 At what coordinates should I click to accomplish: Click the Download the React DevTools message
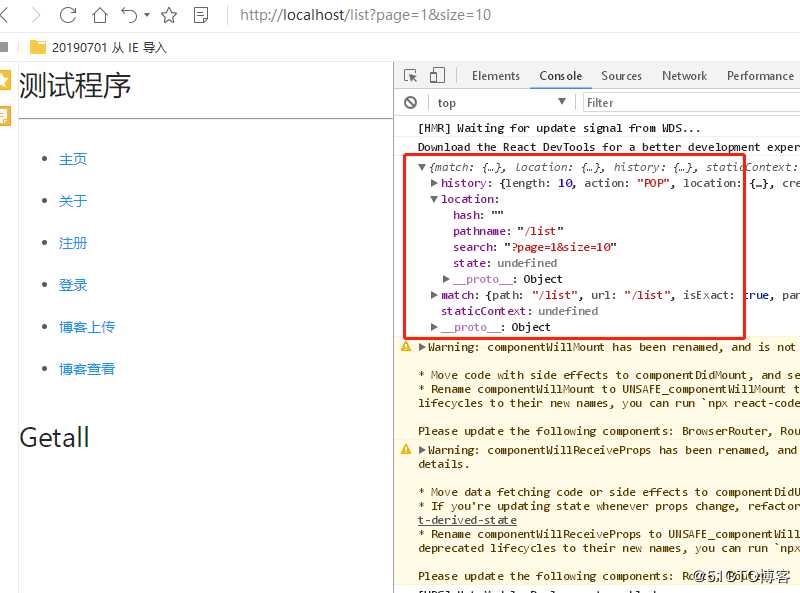pos(609,147)
